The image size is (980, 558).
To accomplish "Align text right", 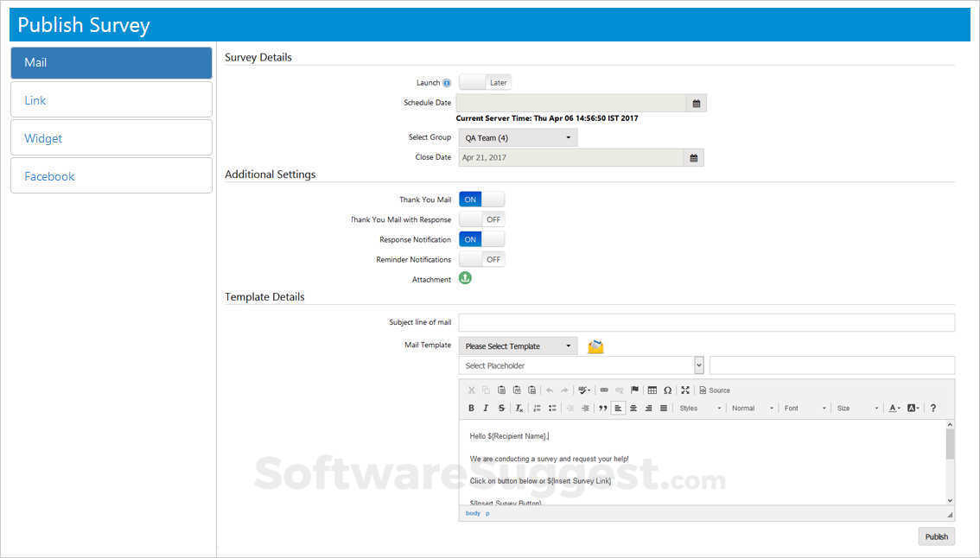I will point(649,408).
